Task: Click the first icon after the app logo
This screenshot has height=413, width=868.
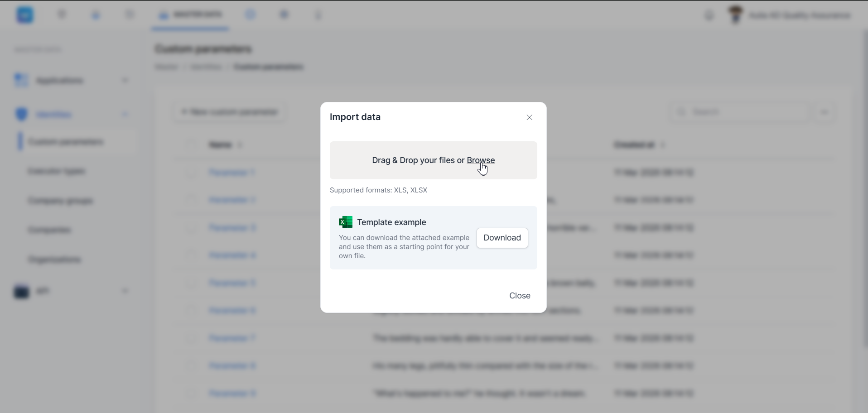Action: pos(62,15)
